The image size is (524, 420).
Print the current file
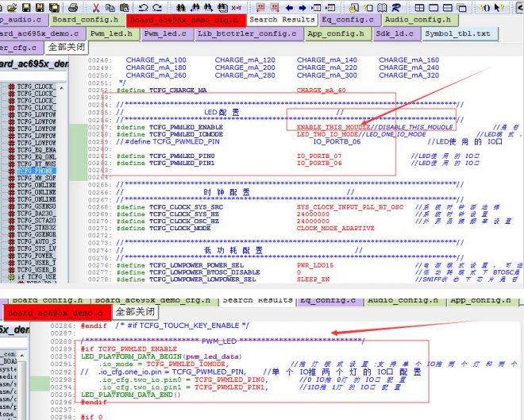[73, 7]
